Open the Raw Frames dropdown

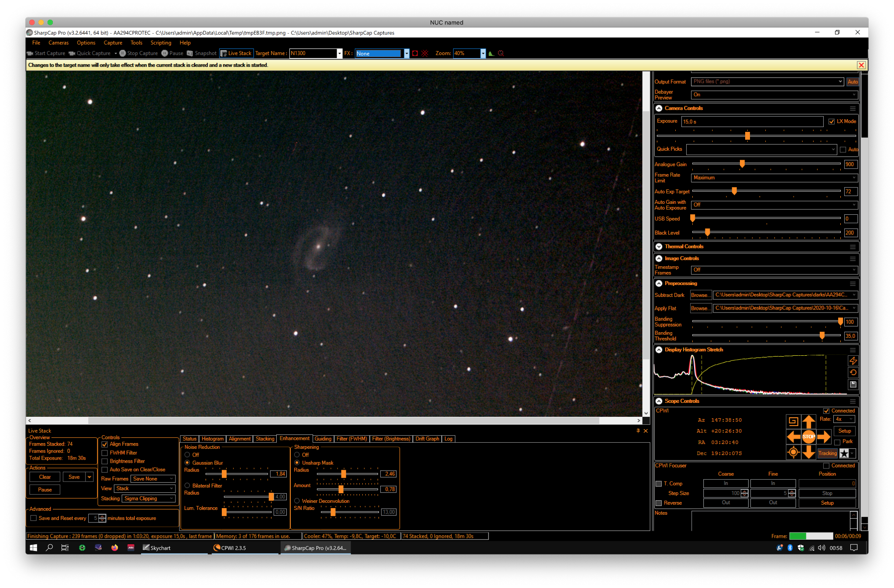[153, 479]
